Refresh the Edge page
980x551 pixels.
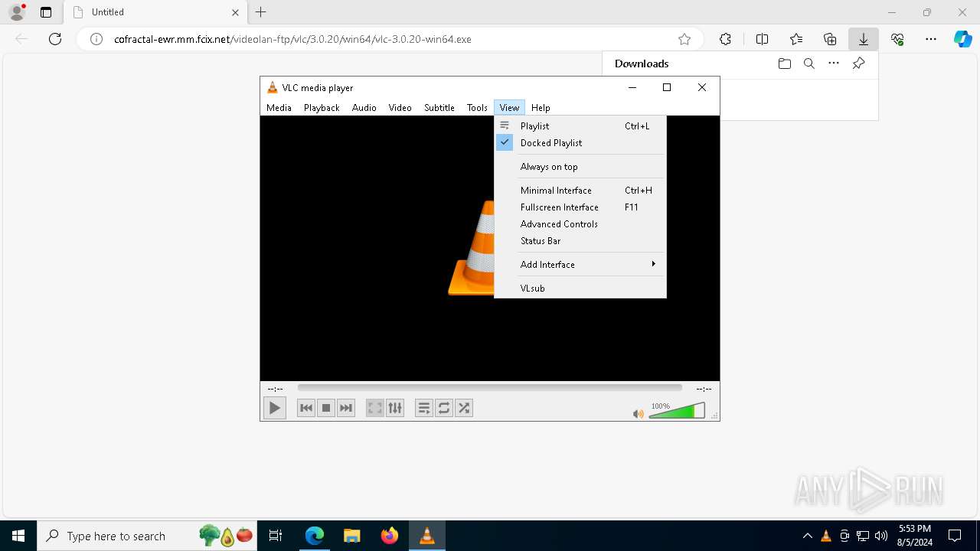tap(55, 39)
